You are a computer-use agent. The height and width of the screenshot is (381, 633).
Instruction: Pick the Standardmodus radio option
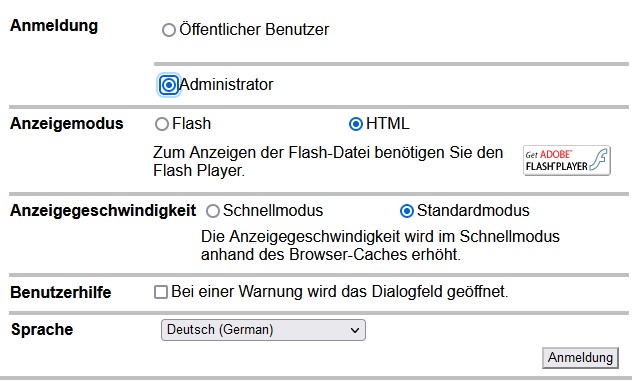(x=407, y=211)
